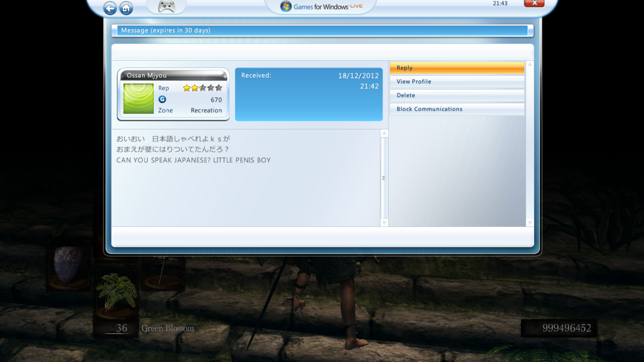Click the second Japanese message line
This screenshot has width=644, height=362.
click(173, 149)
